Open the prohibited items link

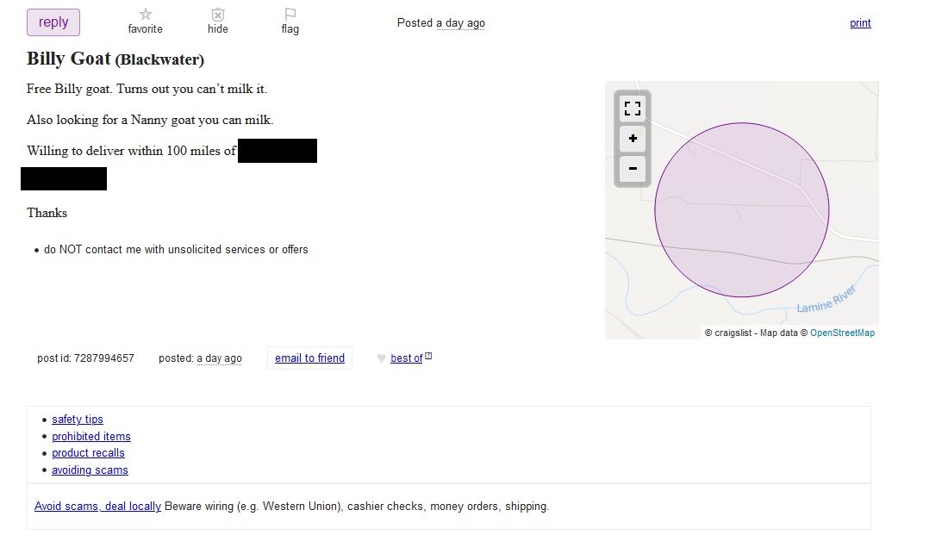tap(91, 436)
